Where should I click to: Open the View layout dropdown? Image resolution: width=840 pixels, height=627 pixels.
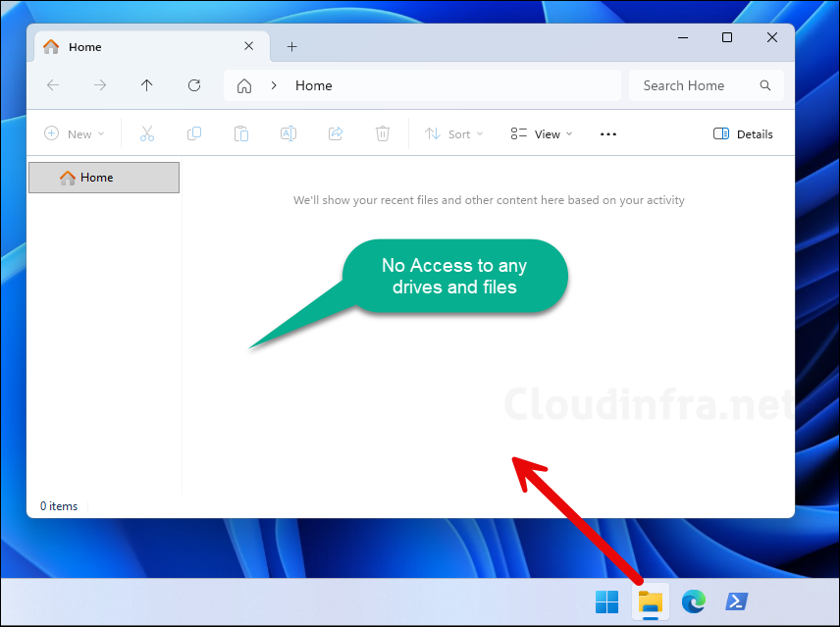tap(542, 133)
